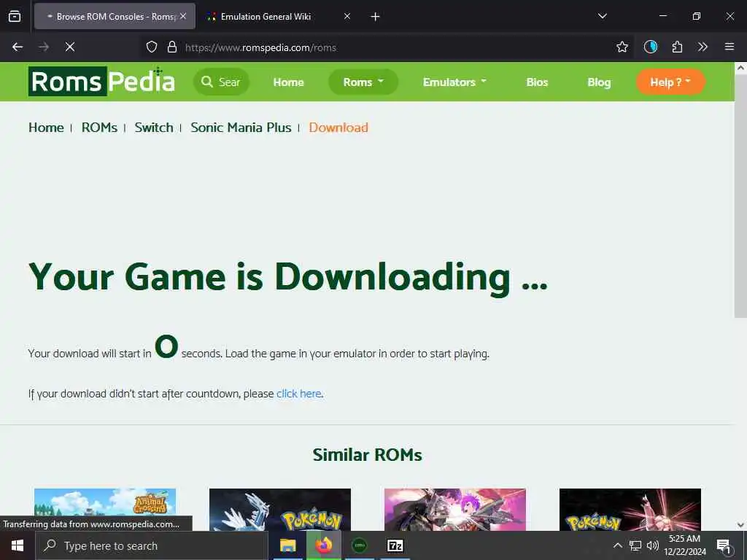Expand the Roms dropdown menu

363,82
